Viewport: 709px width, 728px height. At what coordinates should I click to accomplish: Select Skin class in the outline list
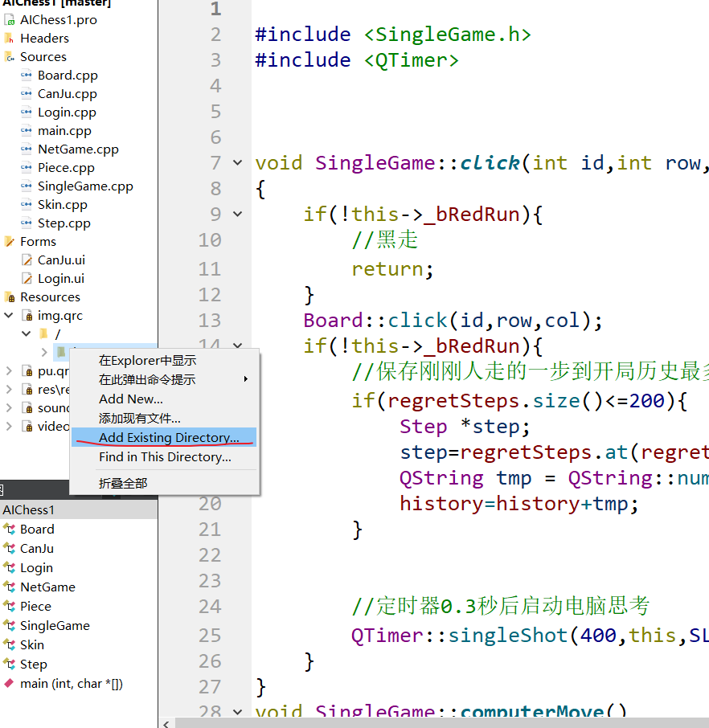pos(32,645)
